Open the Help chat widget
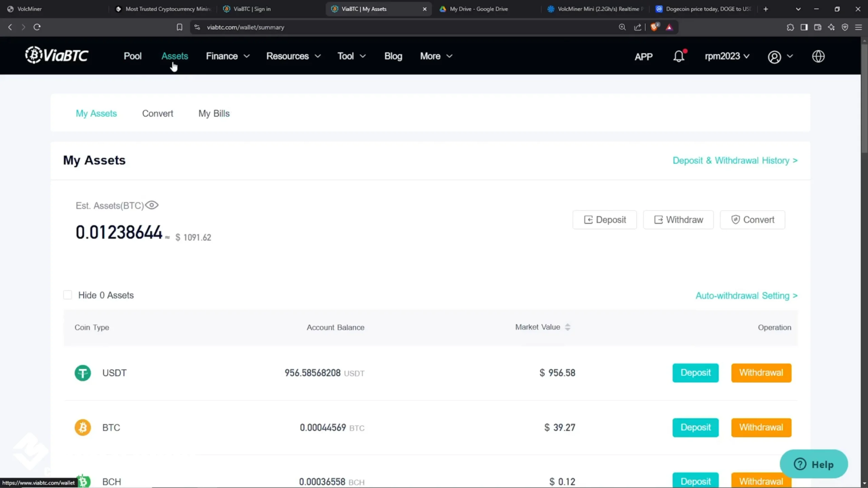This screenshot has width=868, height=488. click(x=814, y=464)
